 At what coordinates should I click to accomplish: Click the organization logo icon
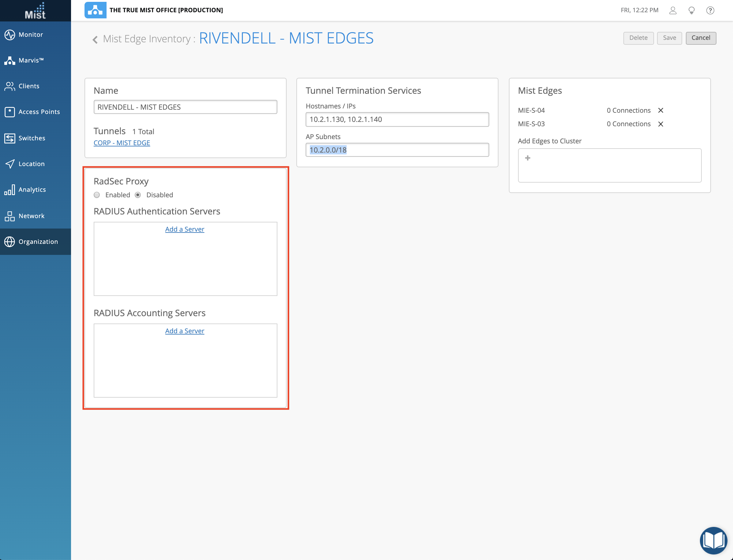tap(95, 10)
